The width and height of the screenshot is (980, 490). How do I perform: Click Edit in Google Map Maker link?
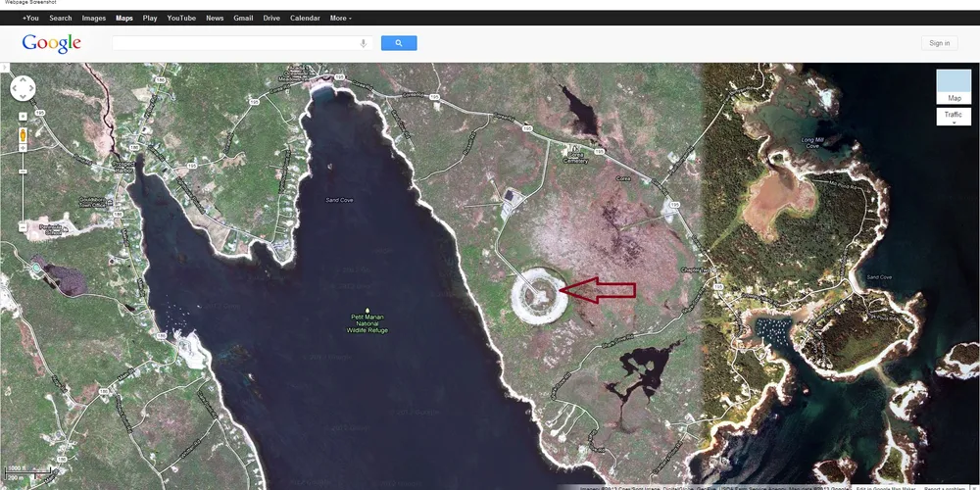point(886,487)
